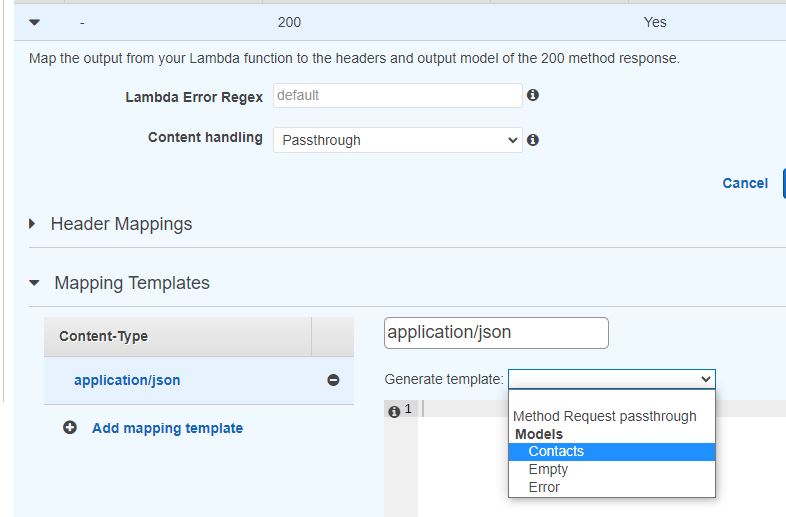Screen dimensions: 786x517
Task: Click info icon beside Lambda Error Regex
Action: pos(533,95)
